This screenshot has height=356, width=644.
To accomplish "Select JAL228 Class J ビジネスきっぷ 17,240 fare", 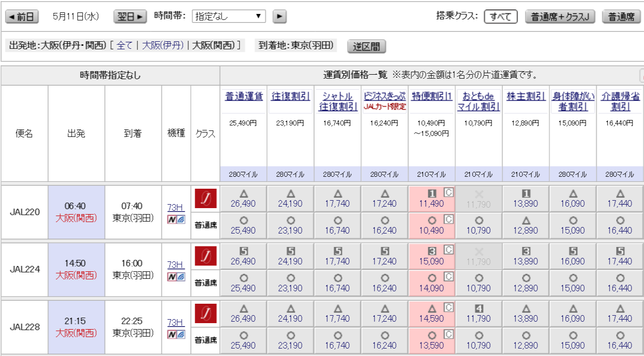I will 385,313.
